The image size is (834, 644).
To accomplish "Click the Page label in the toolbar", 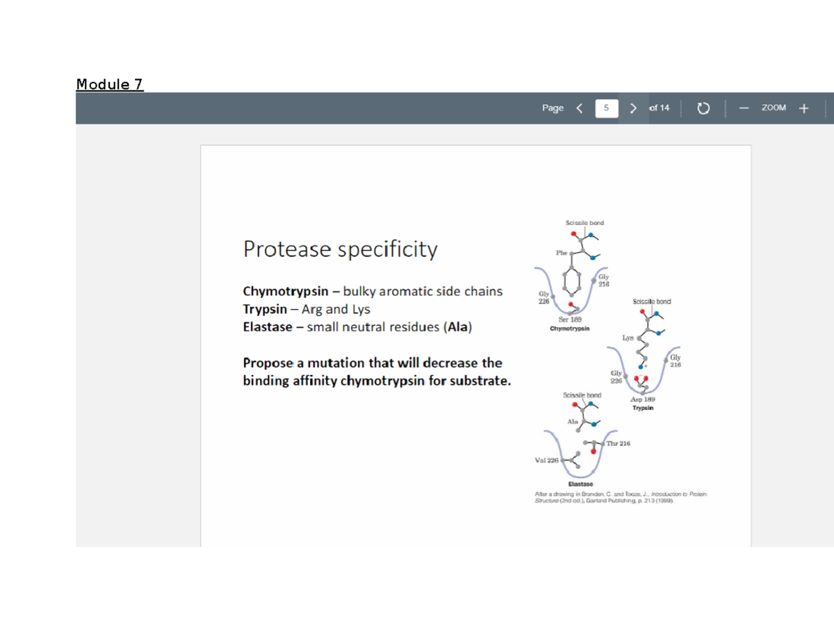I will (553, 108).
